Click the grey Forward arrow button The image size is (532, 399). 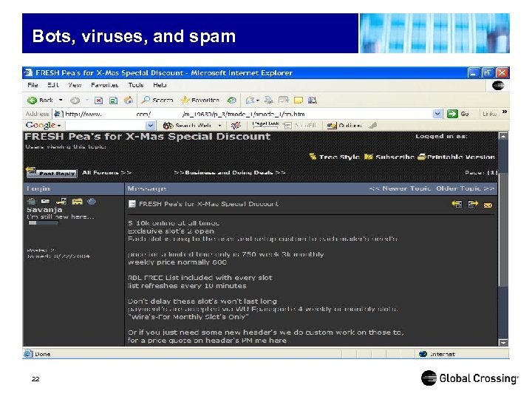click(x=75, y=100)
